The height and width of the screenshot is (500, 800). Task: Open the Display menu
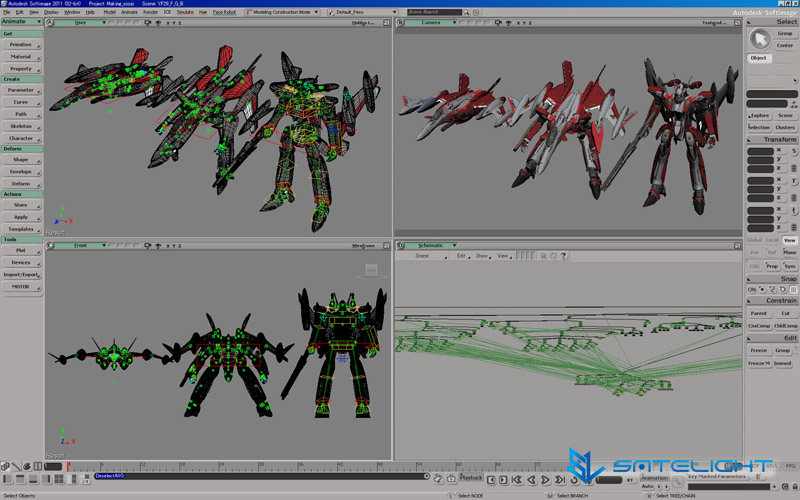pos(51,12)
